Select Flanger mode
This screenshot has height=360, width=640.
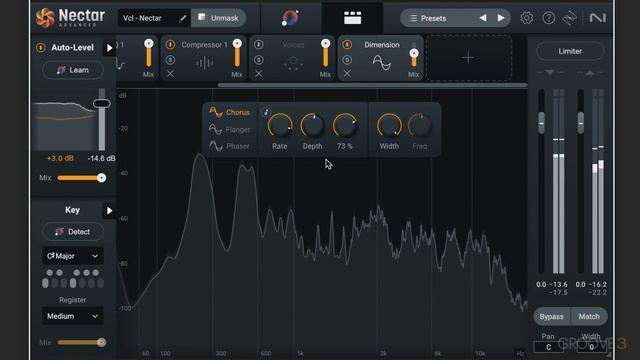[229, 129]
